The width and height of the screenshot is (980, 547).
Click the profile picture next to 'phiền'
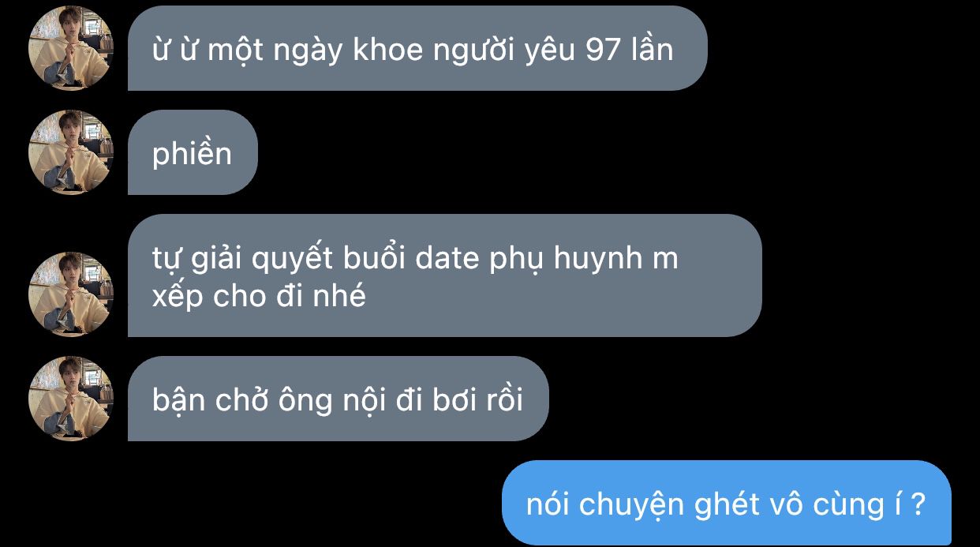[71, 152]
